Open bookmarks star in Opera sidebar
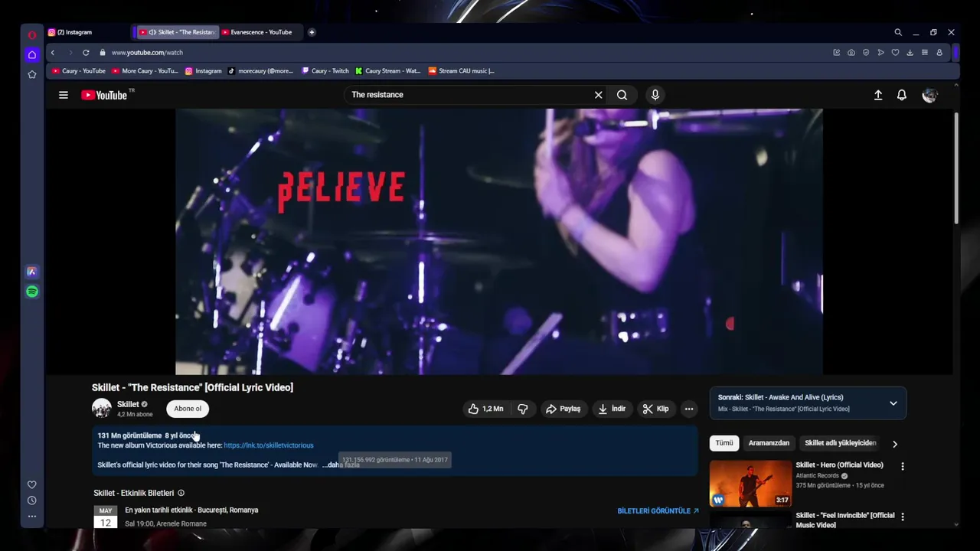Screen dimensions: 980x551 (x=31, y=74)
